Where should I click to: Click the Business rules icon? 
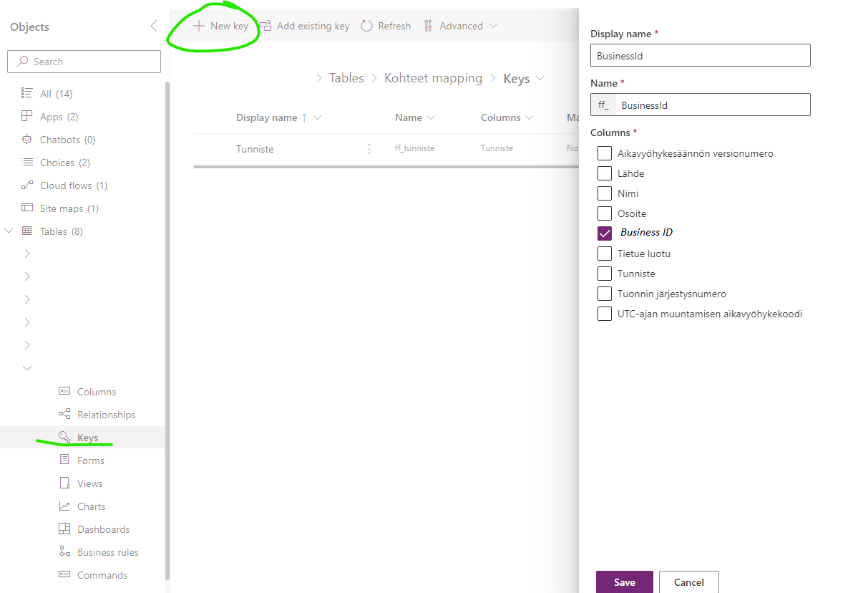(x=64, y=551)
